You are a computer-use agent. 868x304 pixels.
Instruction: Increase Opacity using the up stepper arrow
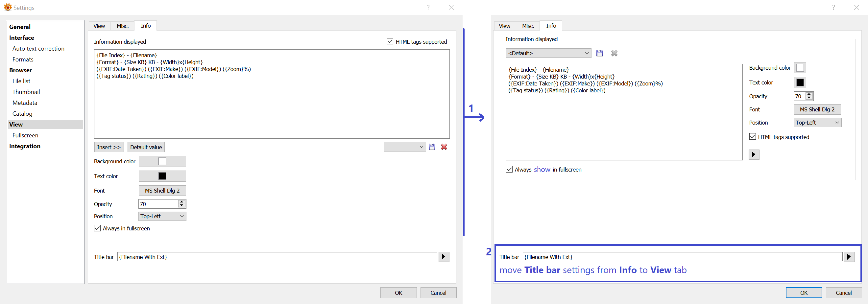pyautogui.click(x=182, y=202)
